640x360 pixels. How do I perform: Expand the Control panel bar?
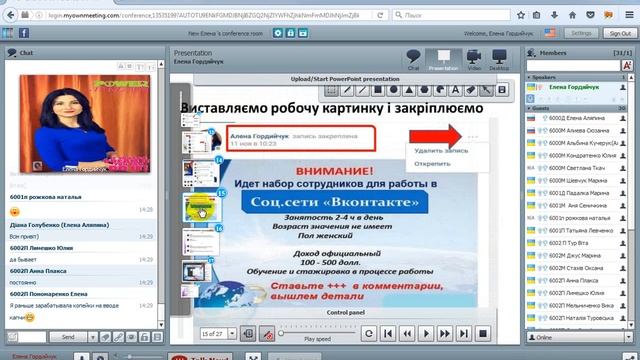tap(345, 313)
